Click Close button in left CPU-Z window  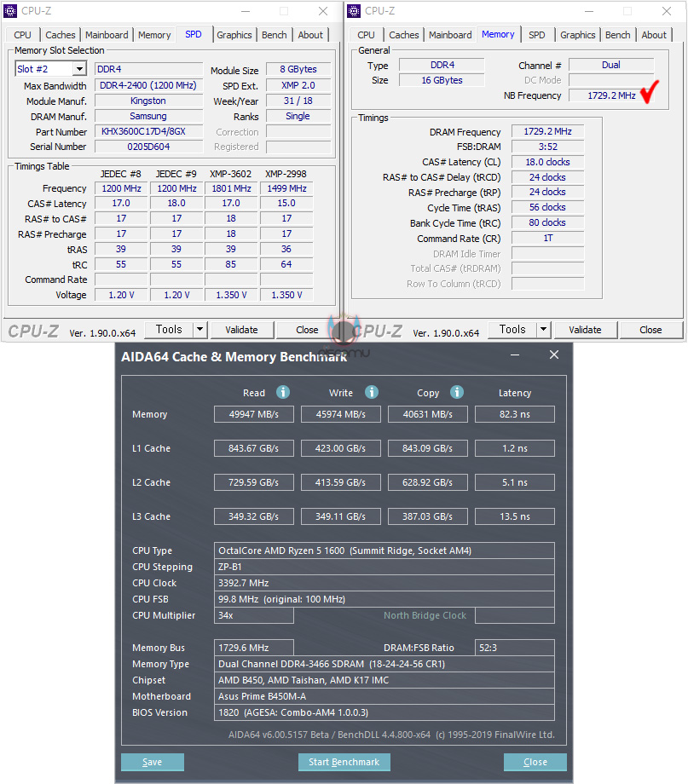(307, 330)
